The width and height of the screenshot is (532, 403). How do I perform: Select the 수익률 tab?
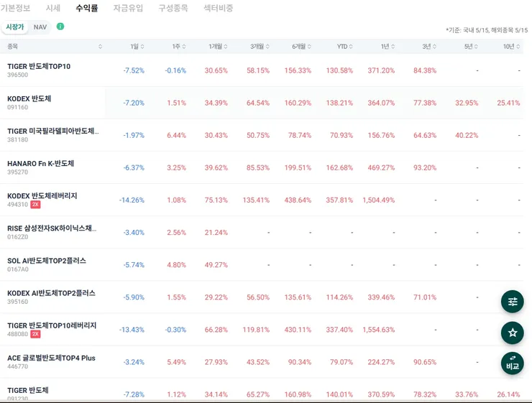point(87,8)
